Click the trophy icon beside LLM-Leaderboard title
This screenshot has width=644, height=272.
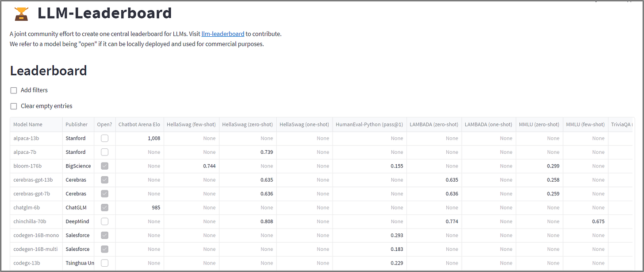point(21,14)
